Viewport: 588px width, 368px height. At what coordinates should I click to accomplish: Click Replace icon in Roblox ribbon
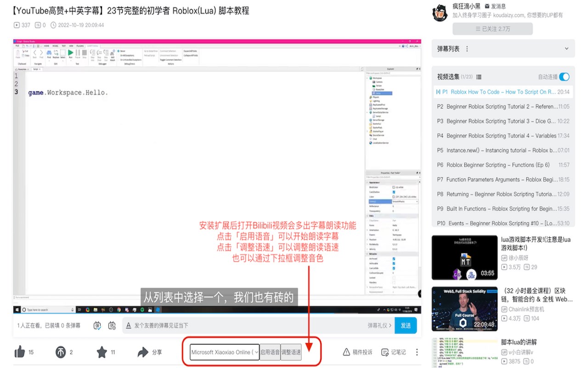point(56,53)
